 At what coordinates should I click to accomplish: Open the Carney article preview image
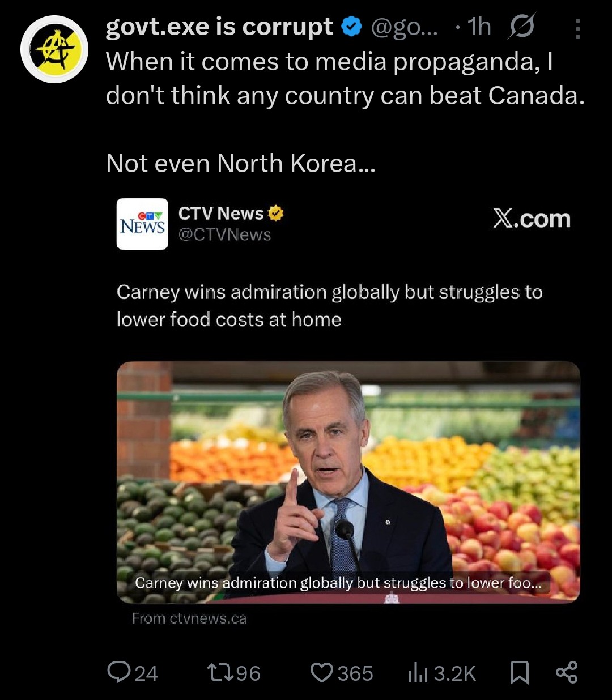348,483
